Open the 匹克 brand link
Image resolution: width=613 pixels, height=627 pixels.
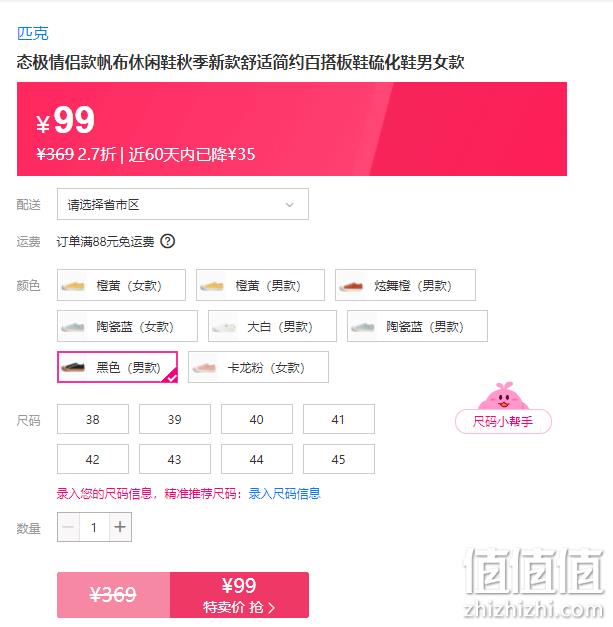32,33
